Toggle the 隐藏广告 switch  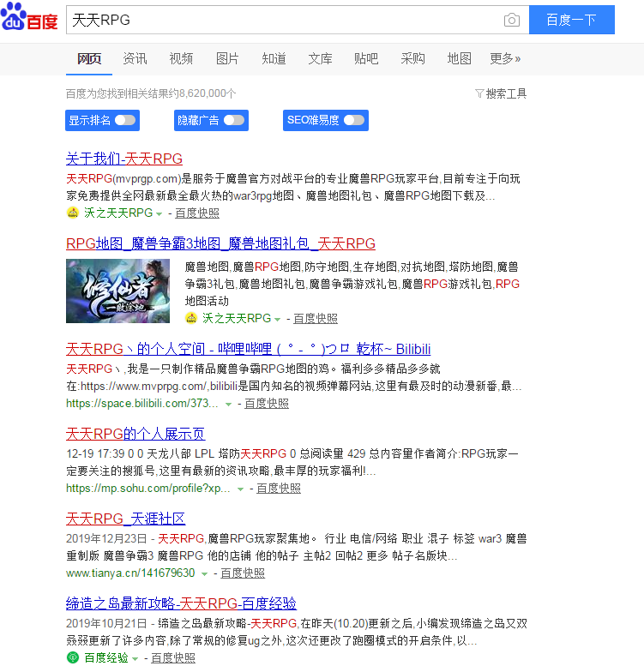tap(234, 120)
